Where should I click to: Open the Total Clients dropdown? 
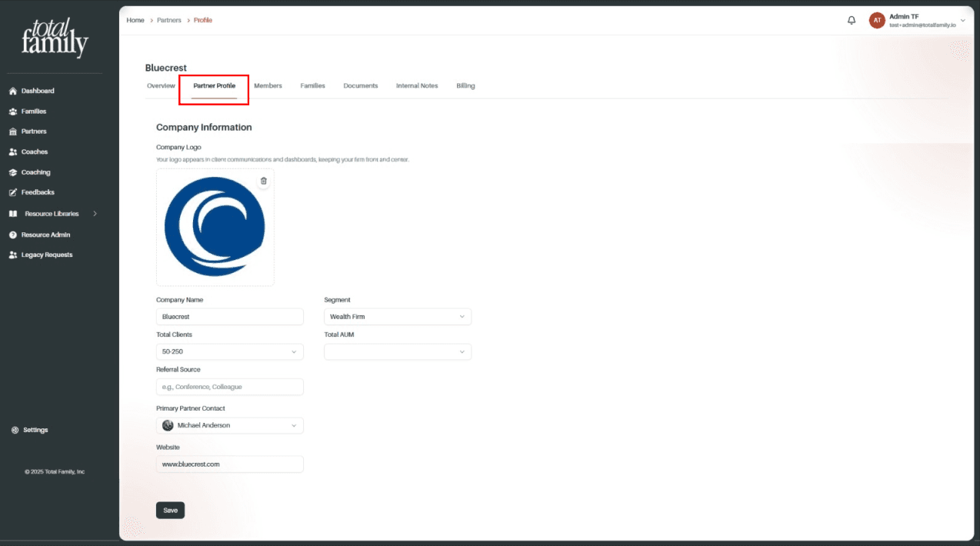pyautogui.click(x=230, y=351)
